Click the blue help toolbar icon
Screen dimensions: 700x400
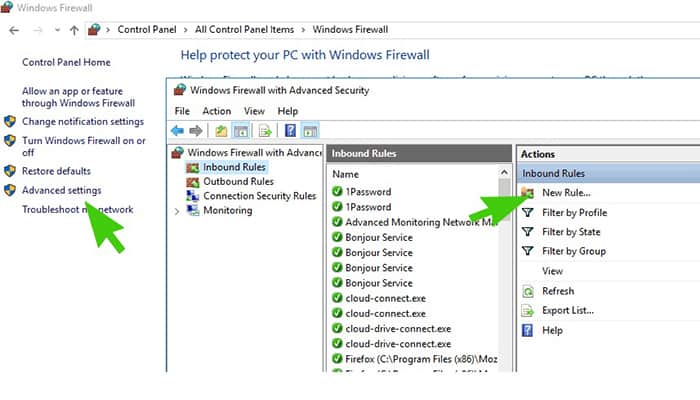pos(290,130)
